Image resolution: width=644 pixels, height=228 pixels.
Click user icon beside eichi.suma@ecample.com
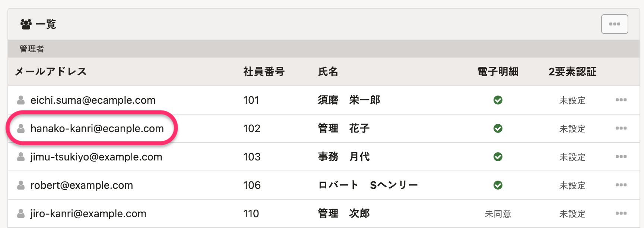[x=21, y=100]
